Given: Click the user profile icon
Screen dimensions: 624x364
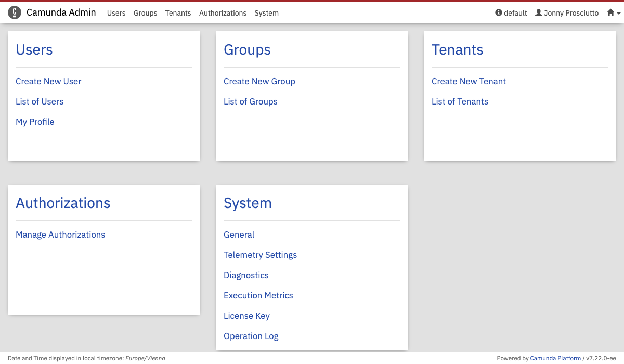Looking at the screenshot, I should coord(538,12).
